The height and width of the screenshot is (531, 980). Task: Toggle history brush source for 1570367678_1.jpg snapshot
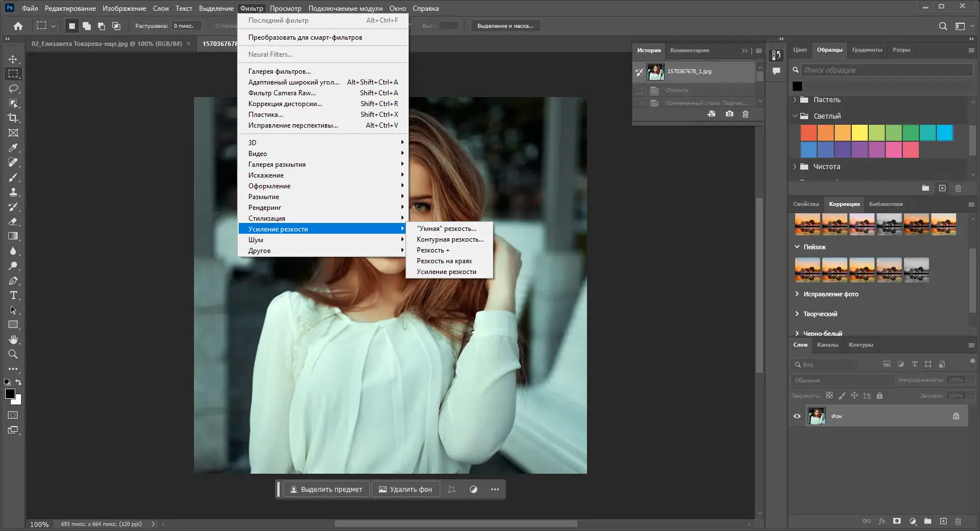click(x=640, y=72)
